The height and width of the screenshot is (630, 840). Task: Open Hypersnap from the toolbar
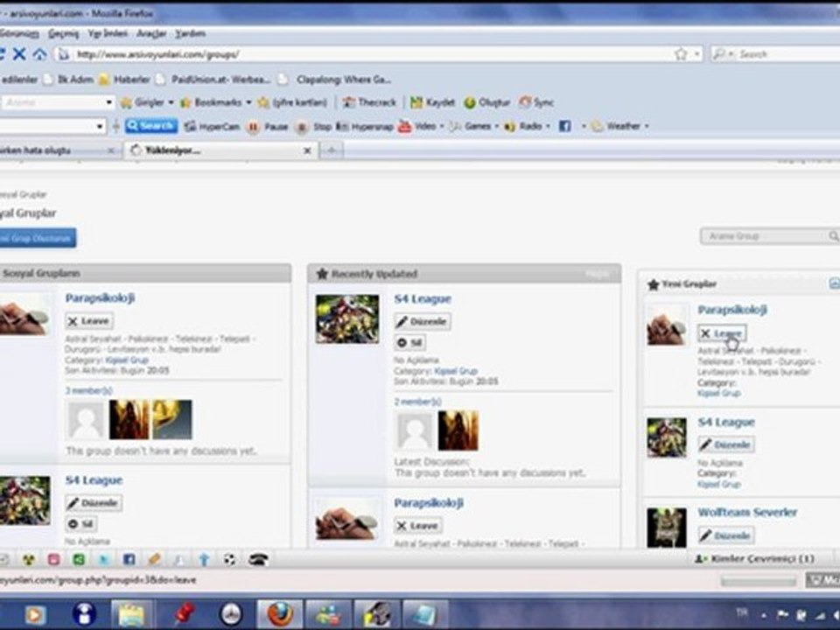pos(366,127)
